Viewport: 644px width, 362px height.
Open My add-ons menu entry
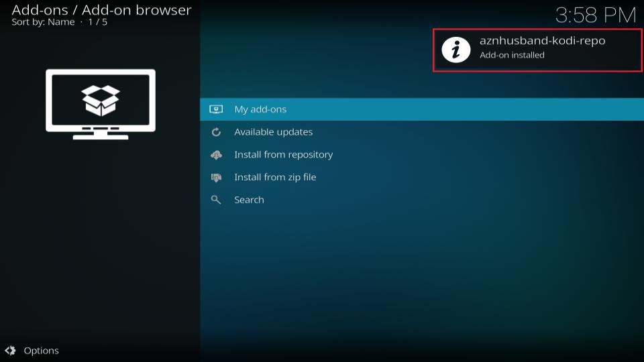tap(422, 109)
